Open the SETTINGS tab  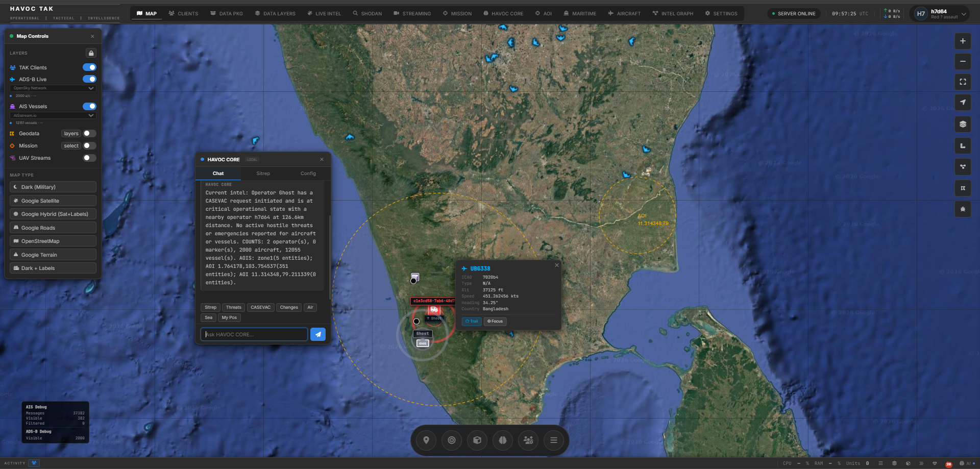[721, 14]
